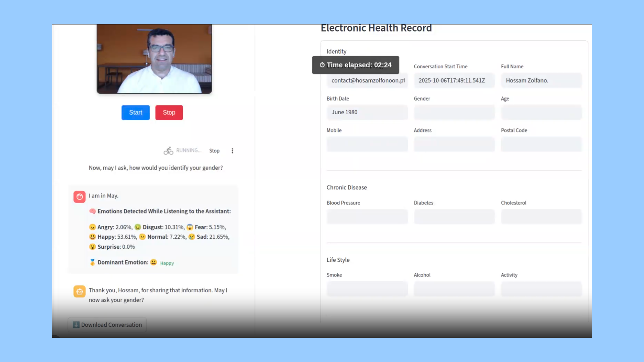Click the medal icon beside Dominant Emotion
Image resolution: width=644 pixels, height=362 pixels.
coord(93,262)
